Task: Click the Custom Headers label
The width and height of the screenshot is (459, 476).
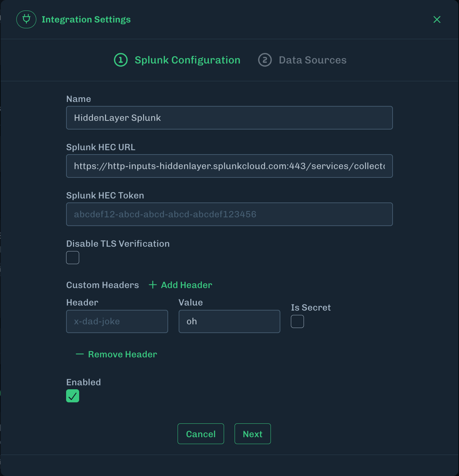Action: click(x=102, y=285)
